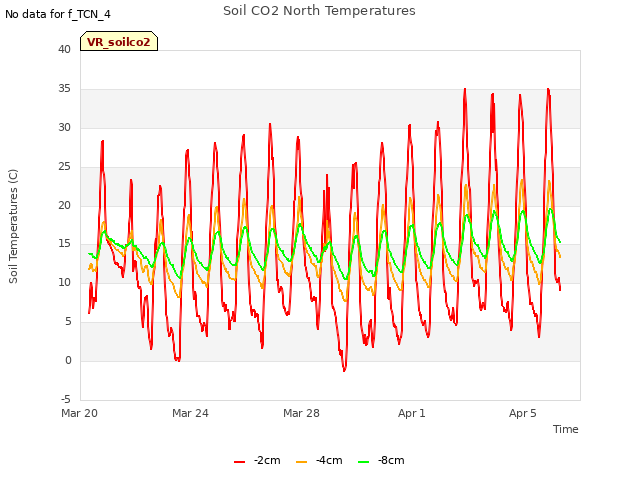Click the 0 y-axis tick label
Screen dimensions: 640x480
[68, 360]
